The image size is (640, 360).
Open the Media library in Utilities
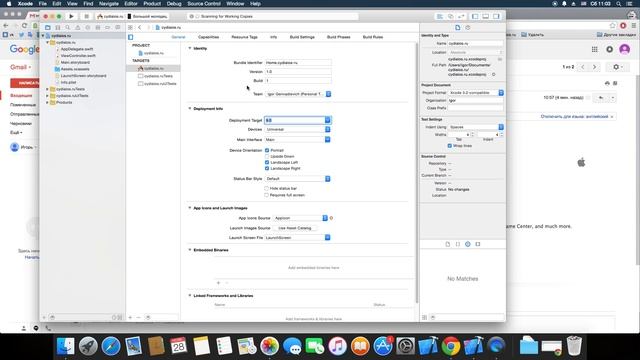point(478,244)
